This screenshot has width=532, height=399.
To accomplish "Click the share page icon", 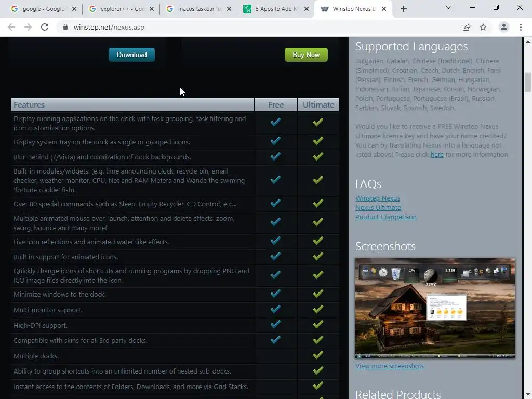I will (x=467, y=27).
